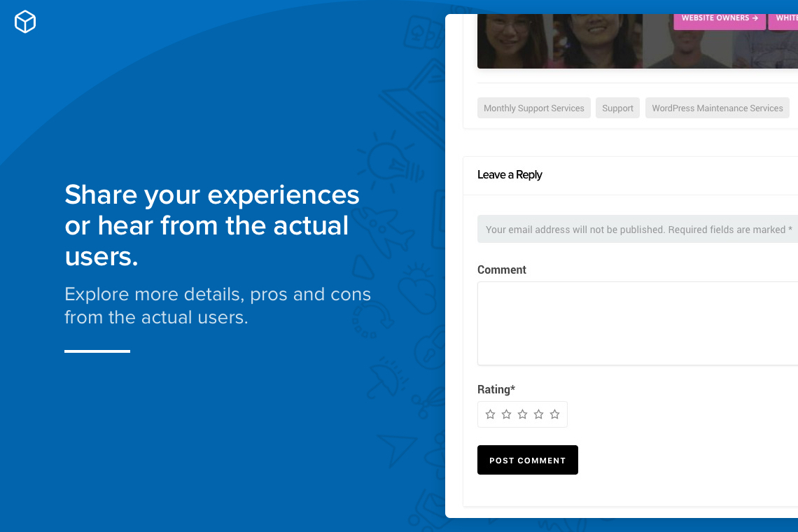Click the cube logo icon

(25, 22)
